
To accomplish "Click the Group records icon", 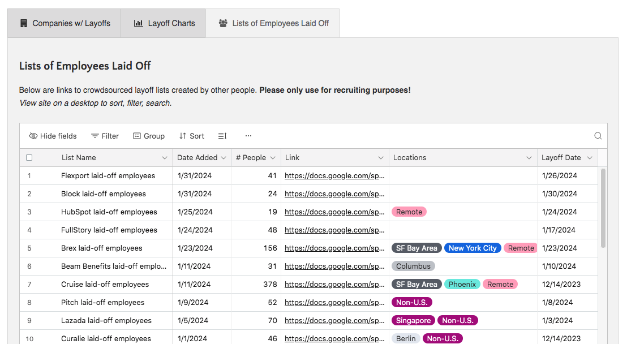I will coord(136,136).
